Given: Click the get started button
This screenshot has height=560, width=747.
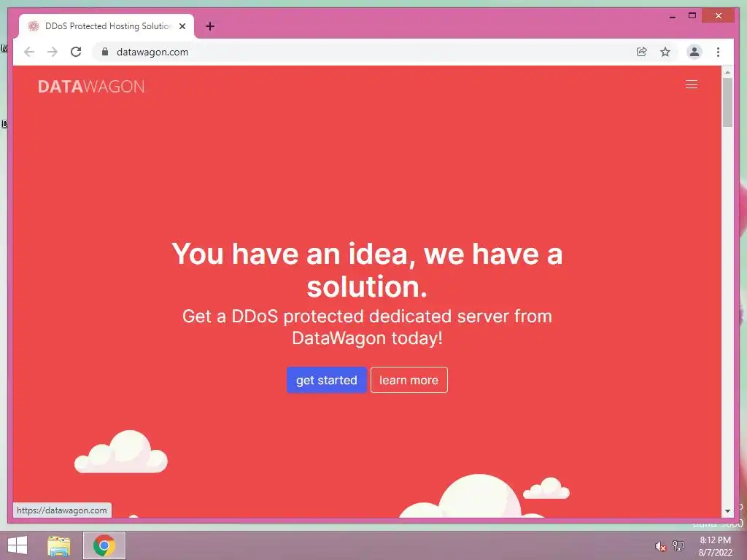Looking at the screenshot, I should [326, 380].
